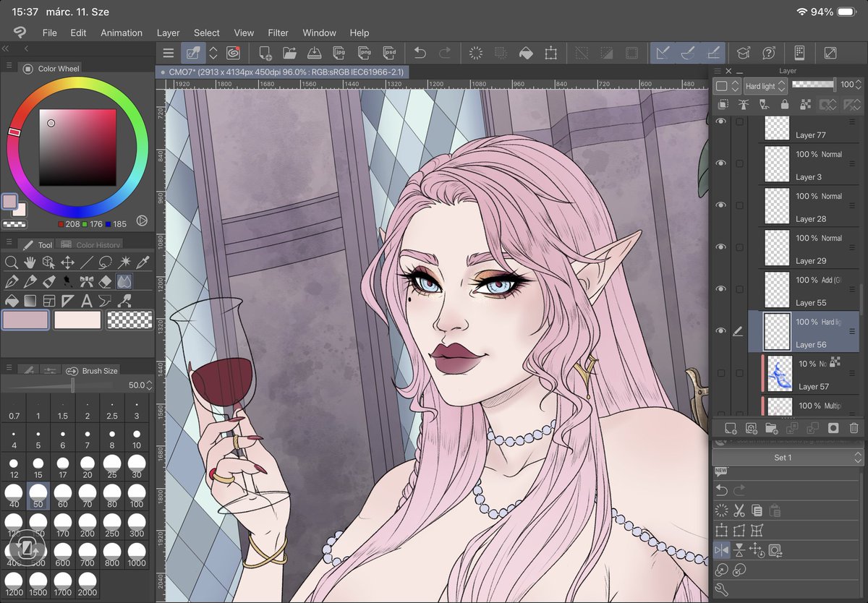
Task: Open the File menu
Action: 49,33
